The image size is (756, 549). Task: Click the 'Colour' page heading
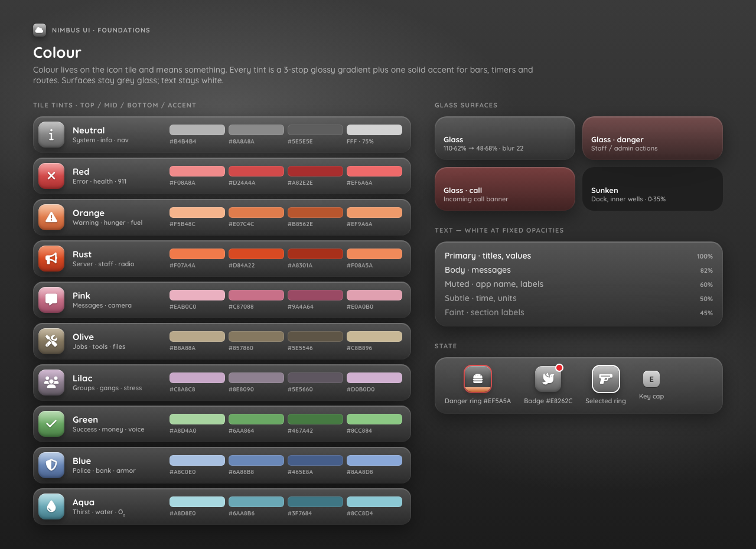click(x=57, y=53)
